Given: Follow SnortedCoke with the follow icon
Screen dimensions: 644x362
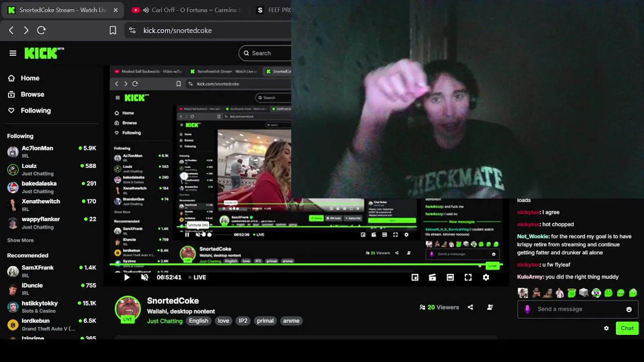Looking at the screenshot, I should pos(490,307).
